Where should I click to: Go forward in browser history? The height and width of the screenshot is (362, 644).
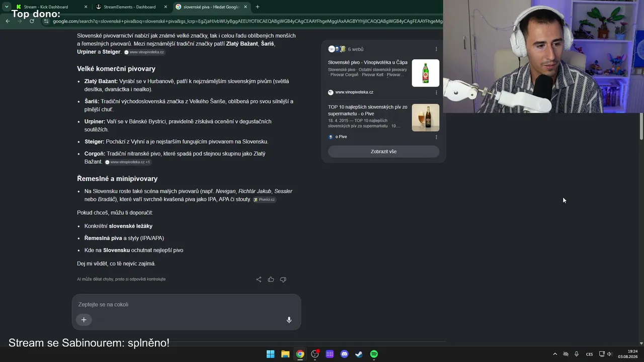point(20,21)
